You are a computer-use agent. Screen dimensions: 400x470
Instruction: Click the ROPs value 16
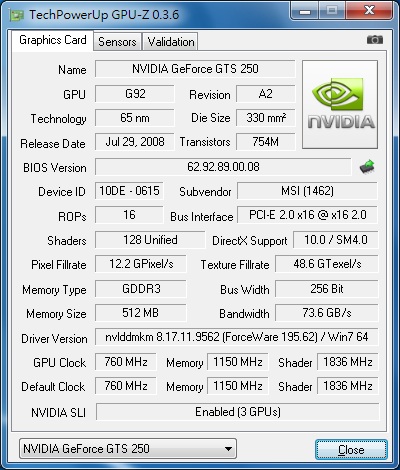click(129, 215)
